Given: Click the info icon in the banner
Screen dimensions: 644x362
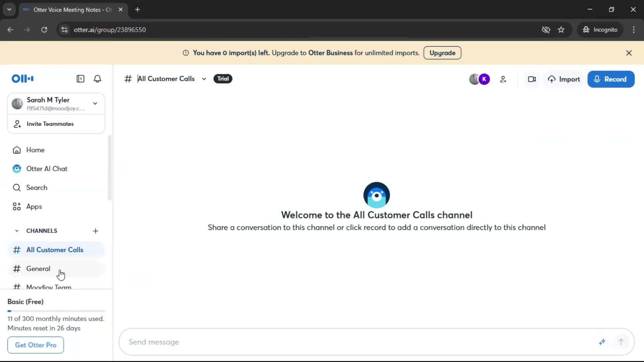Looking at the screenshot, I should 185,53.
